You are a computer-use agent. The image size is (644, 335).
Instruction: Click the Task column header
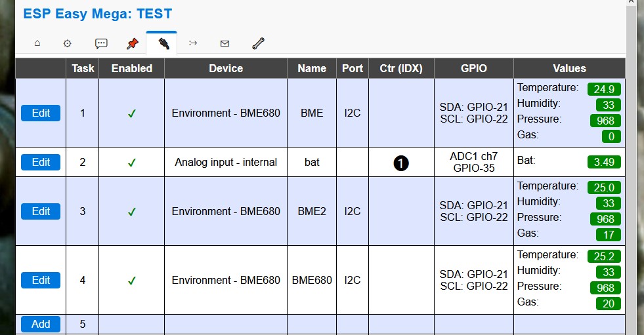(83, 68)
